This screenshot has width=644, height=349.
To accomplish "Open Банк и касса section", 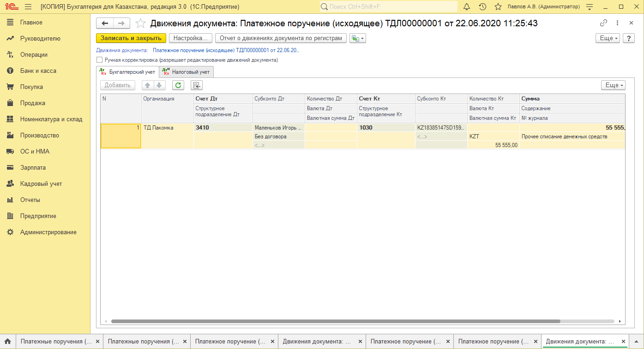I will 38,71.
